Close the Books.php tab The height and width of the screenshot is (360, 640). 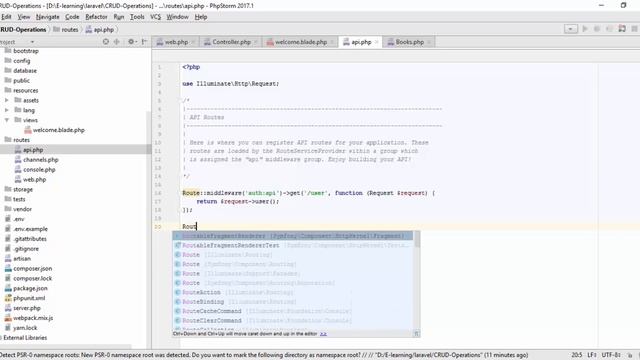click(x=429, y=42)
